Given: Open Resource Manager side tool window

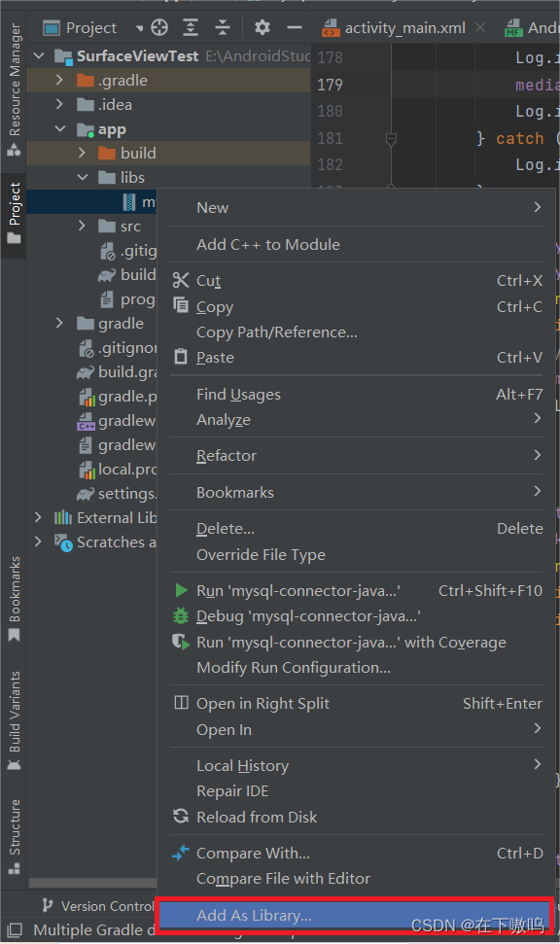Looking at the screenshot, I should 14,89.
